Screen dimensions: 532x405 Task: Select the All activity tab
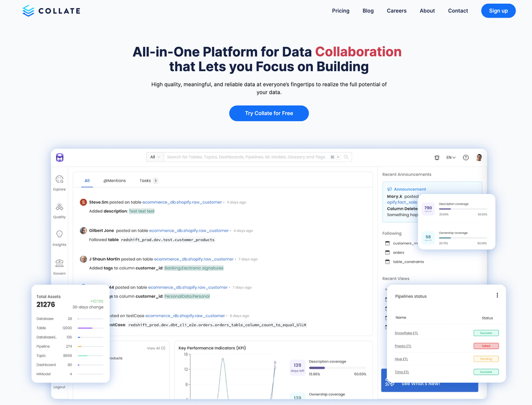87,181
